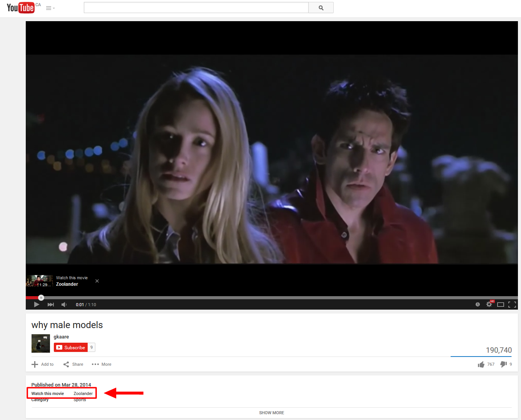Open the Zoolander movie thumbnail in player

click(39, 281)
